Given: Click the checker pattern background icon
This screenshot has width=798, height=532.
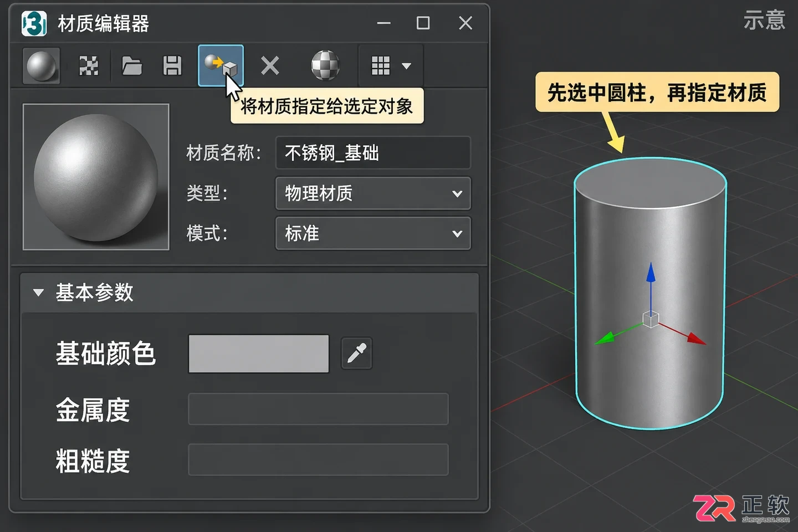Looking at the screenshot, I should (x=89, y=66).
